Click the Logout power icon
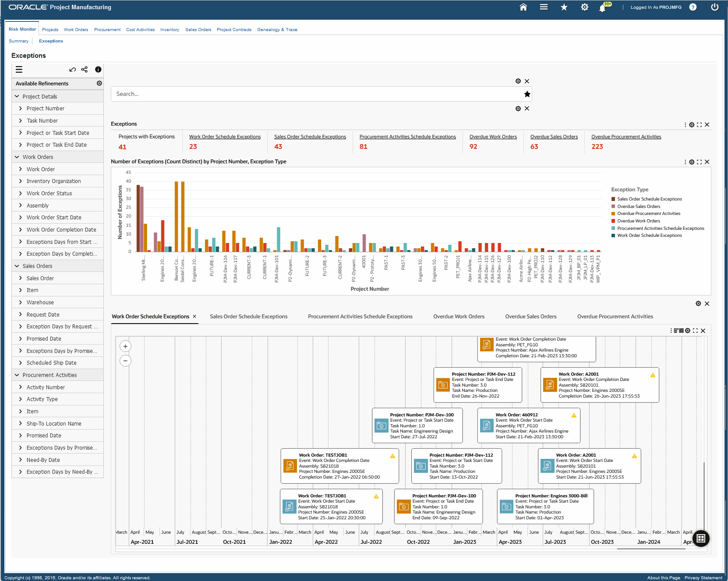728x581 pixels. [x=715, y=7]
